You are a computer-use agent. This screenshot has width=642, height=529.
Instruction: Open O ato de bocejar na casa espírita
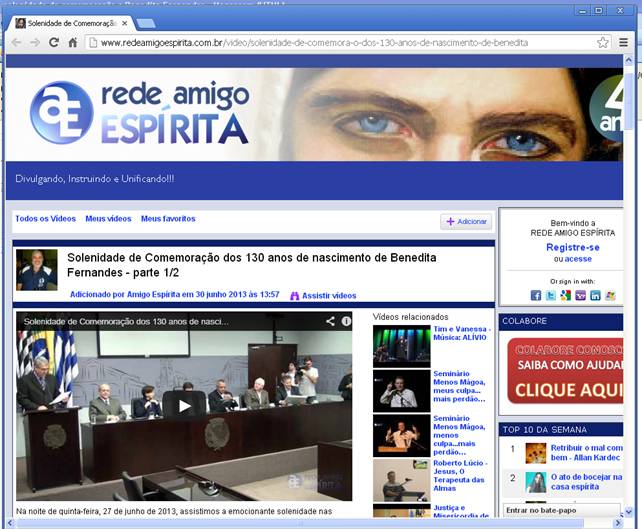587,482
